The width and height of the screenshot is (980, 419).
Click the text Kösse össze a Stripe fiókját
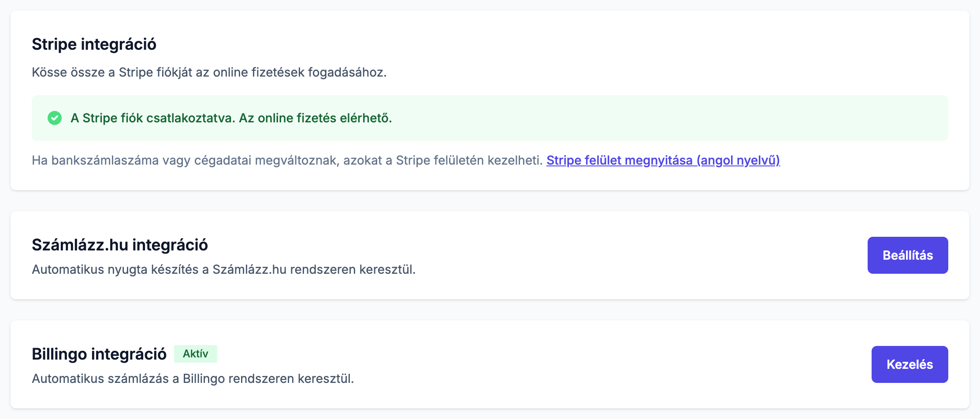click(x=209, y=72)
